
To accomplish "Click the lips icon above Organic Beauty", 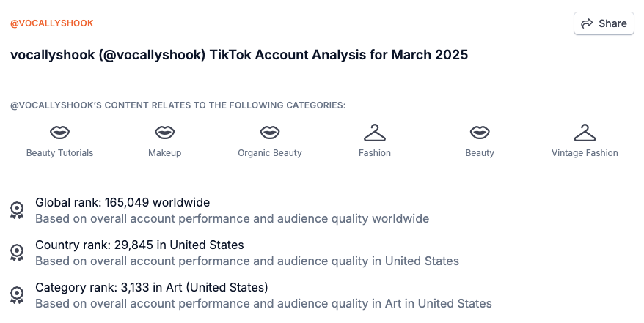I will pyautogui.click(x=270, y=133).
